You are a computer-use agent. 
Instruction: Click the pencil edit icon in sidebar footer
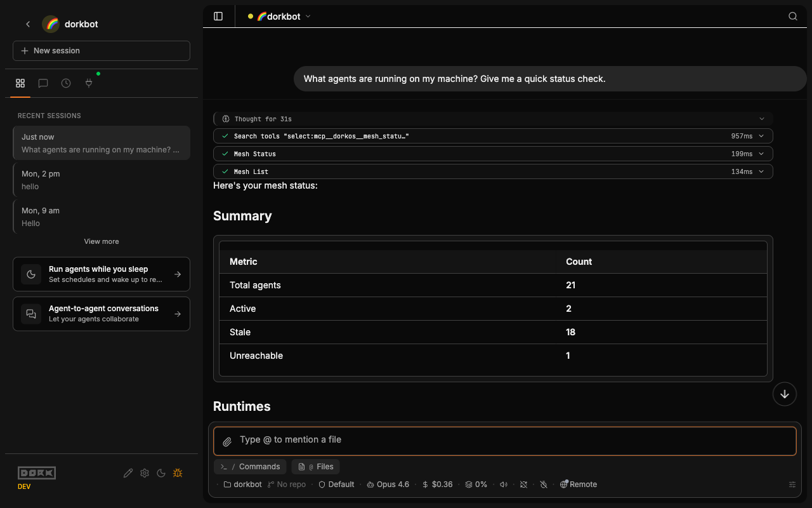128,473
